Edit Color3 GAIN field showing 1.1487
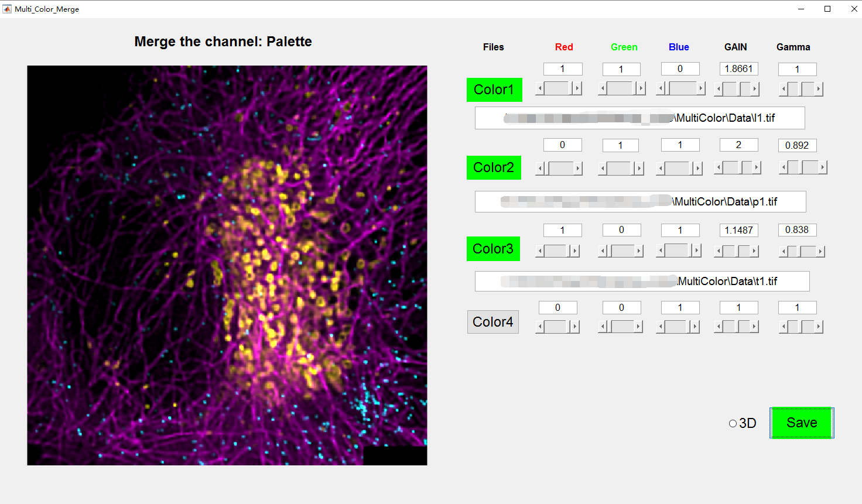 (738, 230)
